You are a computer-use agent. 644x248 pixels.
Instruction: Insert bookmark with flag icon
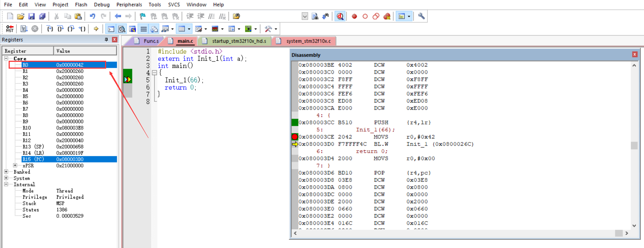click(x=143, y=16)
